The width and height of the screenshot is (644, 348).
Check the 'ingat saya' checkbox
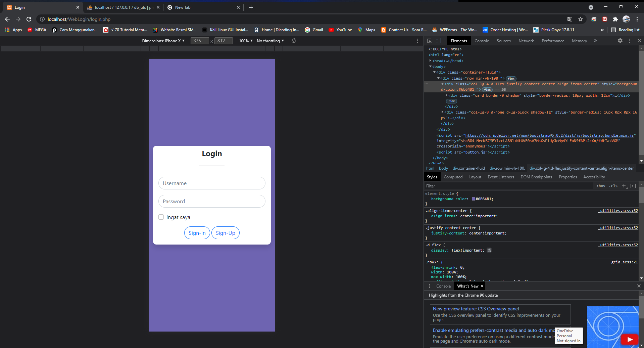pos(161,217)
